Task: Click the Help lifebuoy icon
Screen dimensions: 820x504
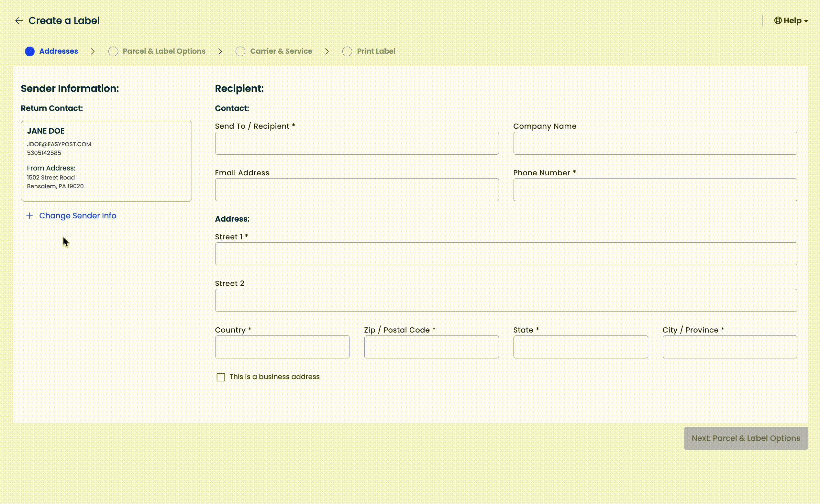Action: [778, 21]
